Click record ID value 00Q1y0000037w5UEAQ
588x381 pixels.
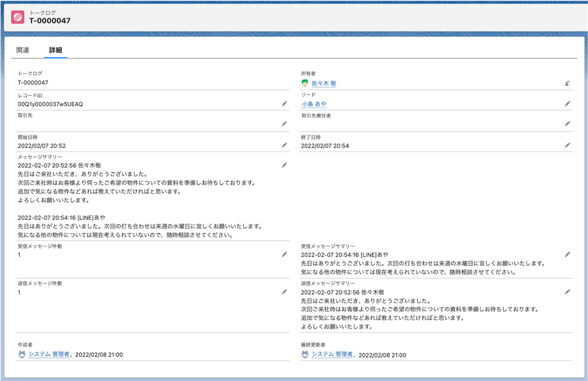point(50,104)
